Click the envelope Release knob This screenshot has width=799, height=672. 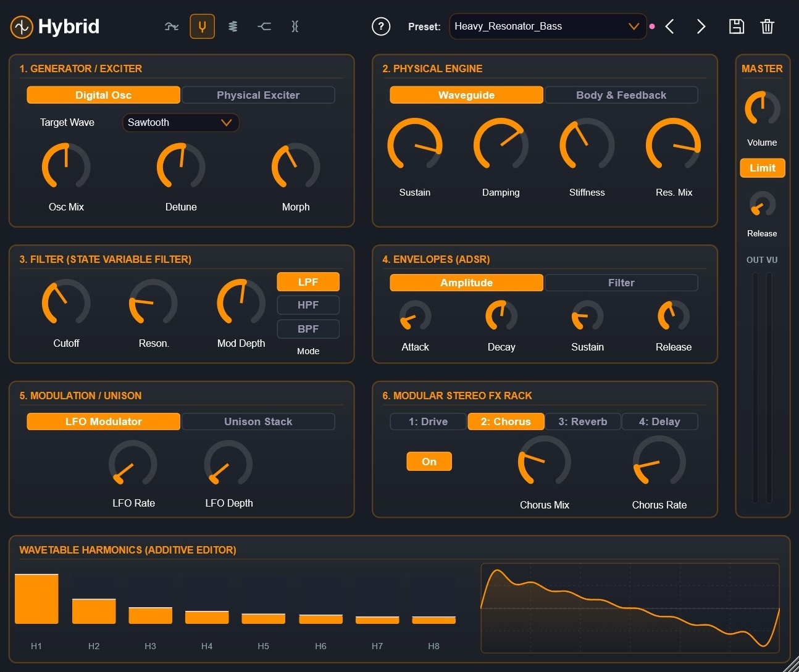click(x=674, y=316)
